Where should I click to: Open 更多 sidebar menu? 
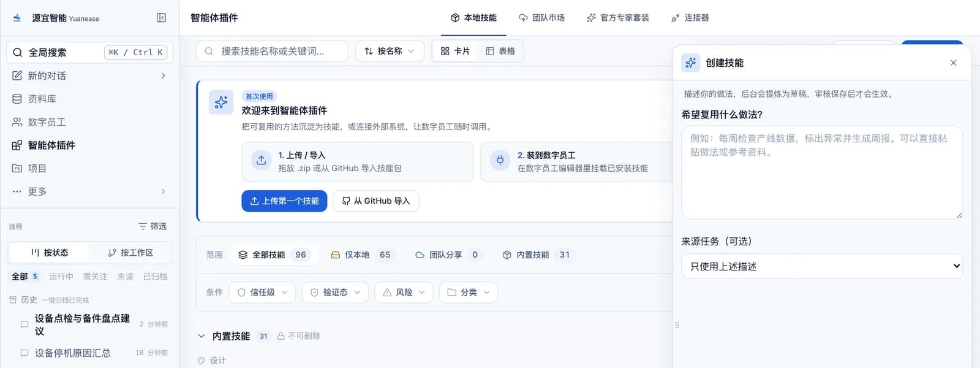[37, 191]
